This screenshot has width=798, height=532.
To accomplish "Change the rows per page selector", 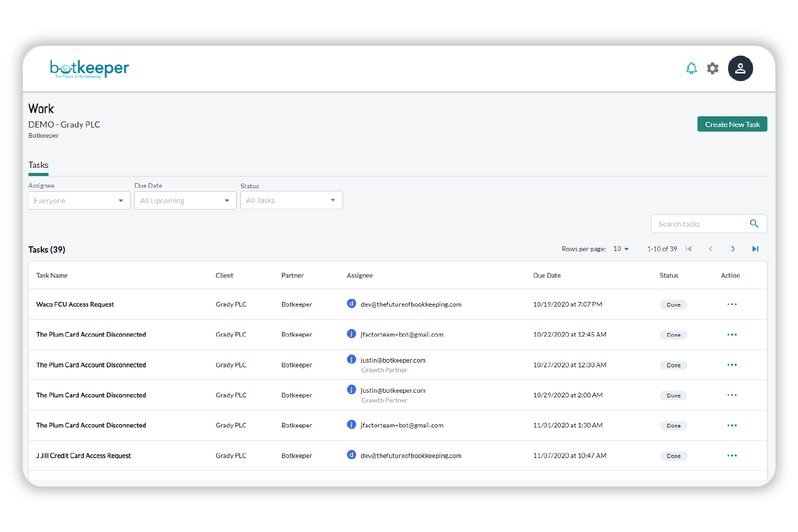I will click(x=621, y=249).
